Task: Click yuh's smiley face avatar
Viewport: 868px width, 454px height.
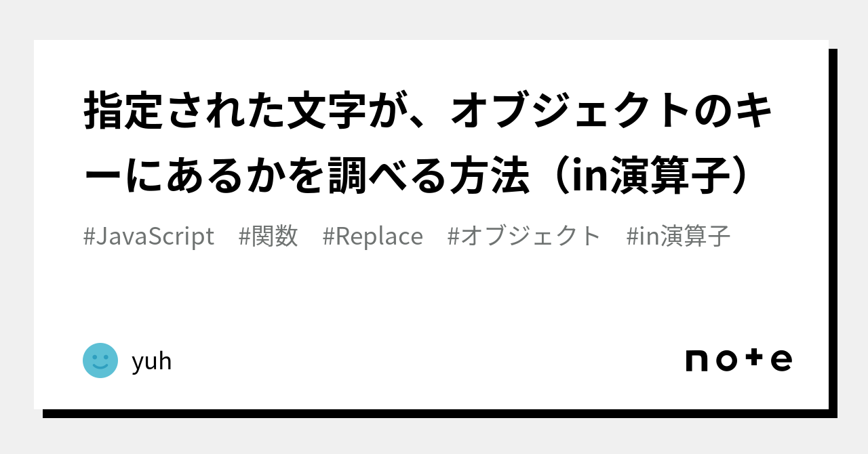Action: (x=100, y=360)
